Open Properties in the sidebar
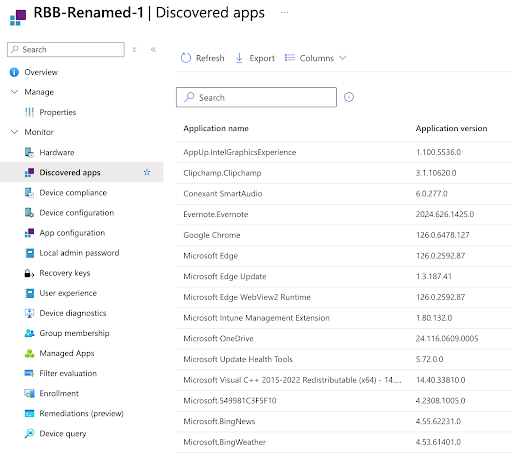Image resolution: width=512 pixels, height=453 pixels. point(58,112)
